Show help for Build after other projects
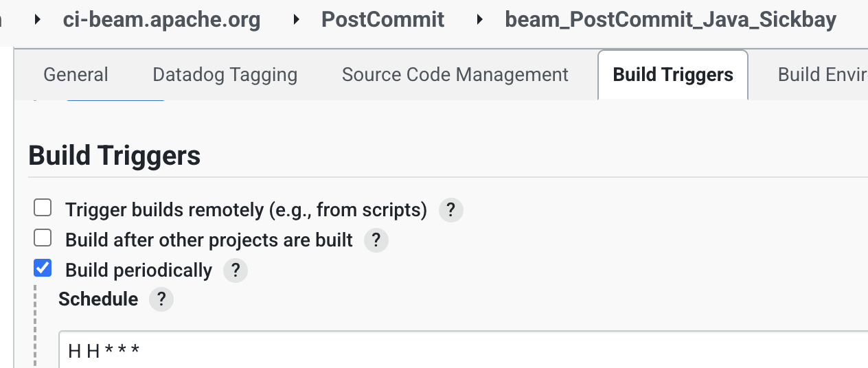The width and height of the screenshot is (868, 368). (x=376, y=240)
